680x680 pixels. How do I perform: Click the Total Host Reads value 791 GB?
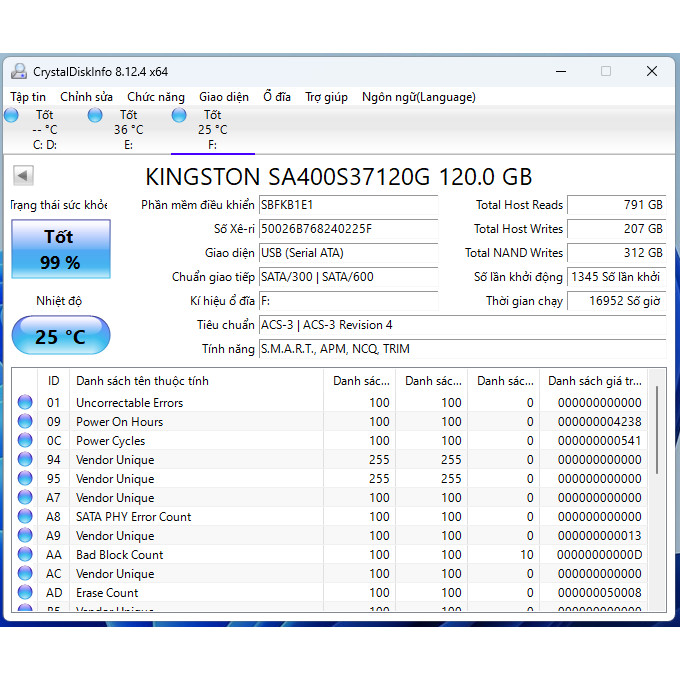[617, 205]
